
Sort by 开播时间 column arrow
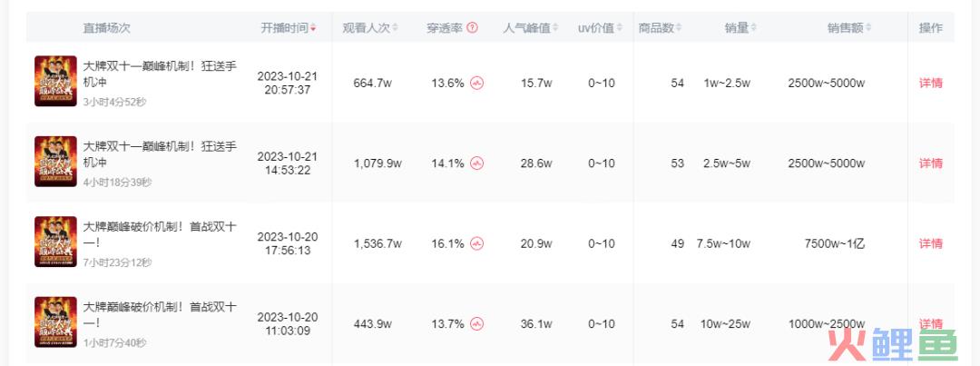[x=313, y=28]
